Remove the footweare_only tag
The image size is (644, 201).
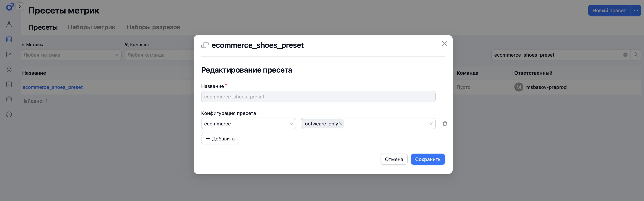tap(341, 124)
